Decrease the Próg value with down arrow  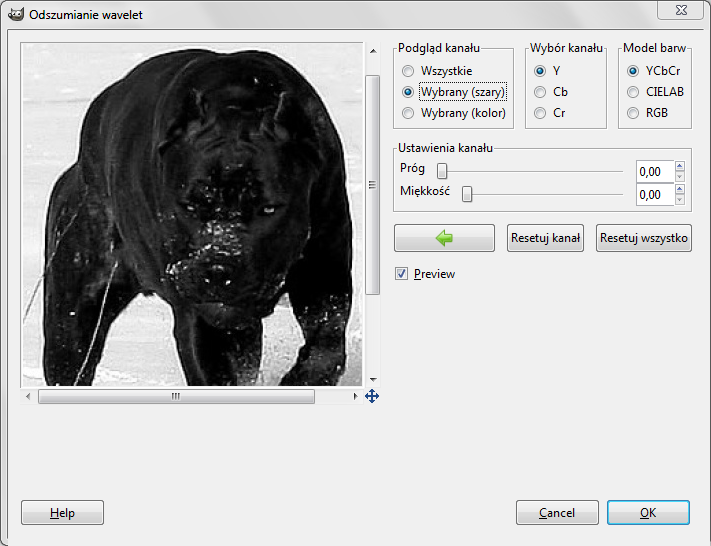[680, 177]
